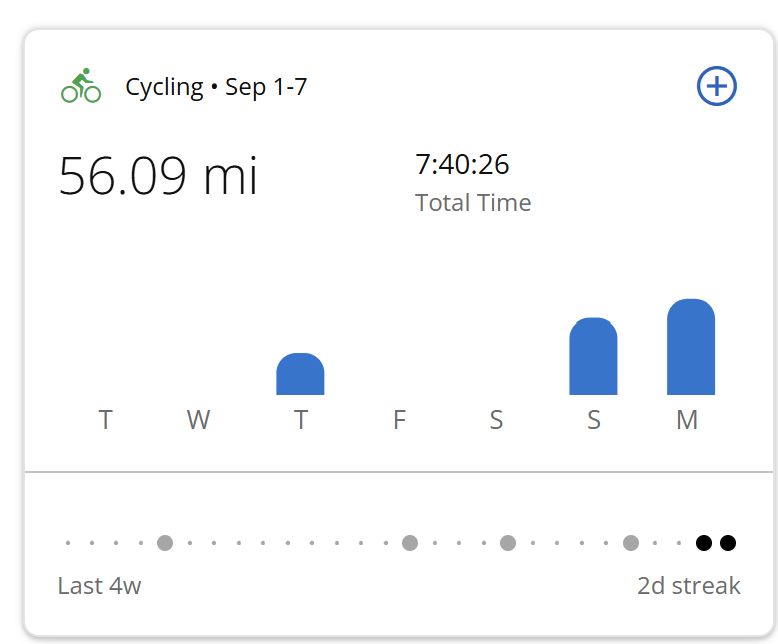Click the fourth large gray activity dot
This screenshot has width=778, height=644.
point(631,543)
